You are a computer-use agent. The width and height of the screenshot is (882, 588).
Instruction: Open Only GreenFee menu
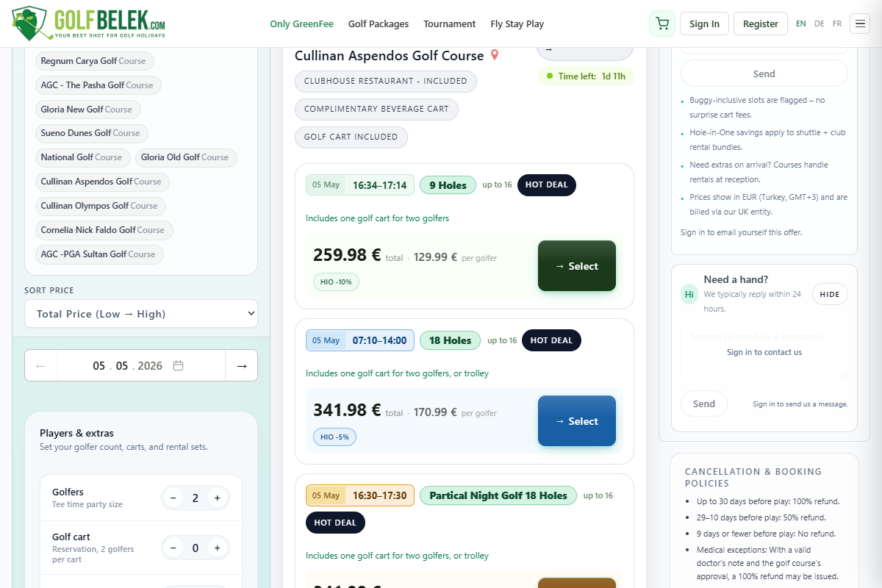(x=301, y=24)
